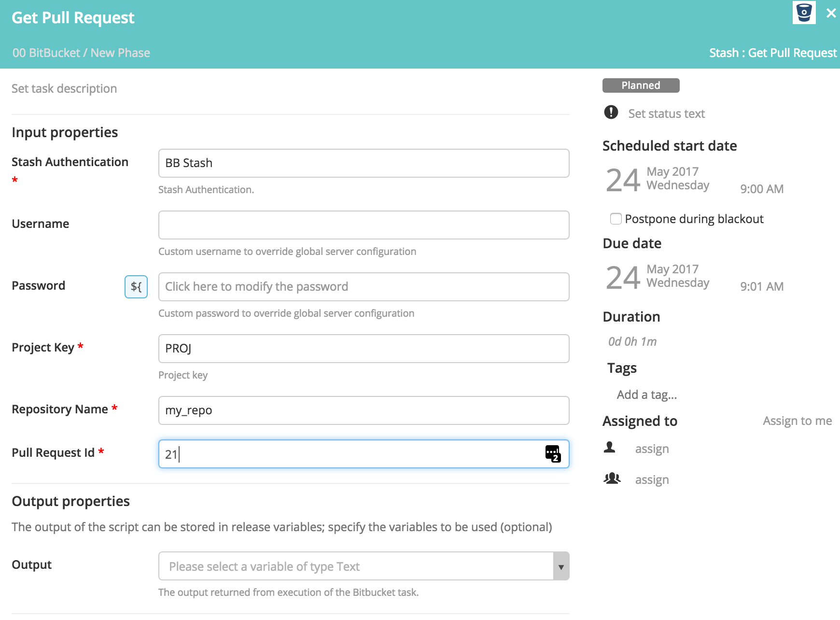Screen dimensions: 840x620
Task: Enable Postpone during blackout checkbox
Action: point(616,219)
